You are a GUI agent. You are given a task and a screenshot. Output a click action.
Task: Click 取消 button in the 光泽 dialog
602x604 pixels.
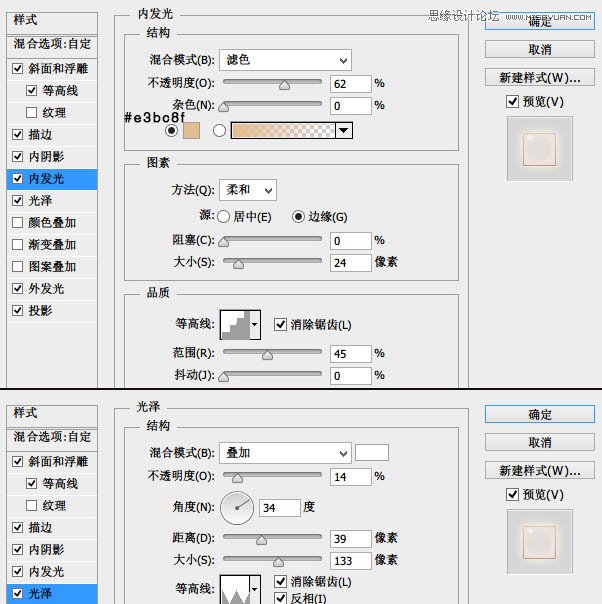540,443
